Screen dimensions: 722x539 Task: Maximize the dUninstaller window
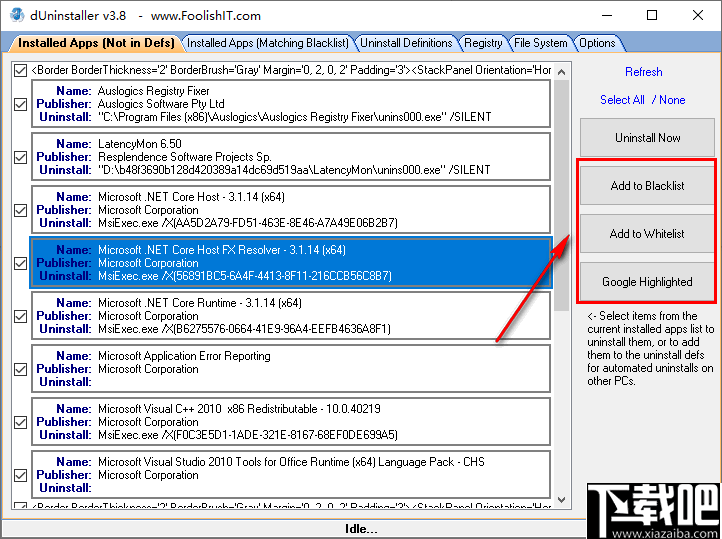pos(652,15)
